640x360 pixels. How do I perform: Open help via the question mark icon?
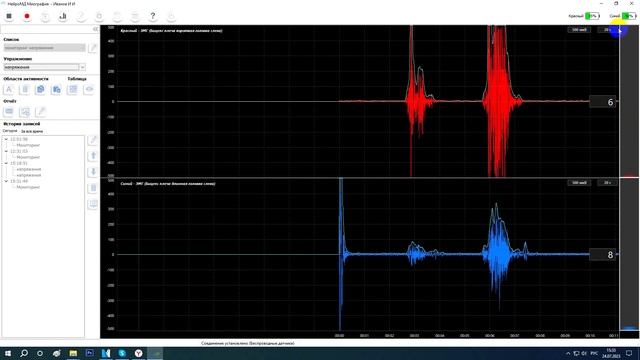[153, 16]
